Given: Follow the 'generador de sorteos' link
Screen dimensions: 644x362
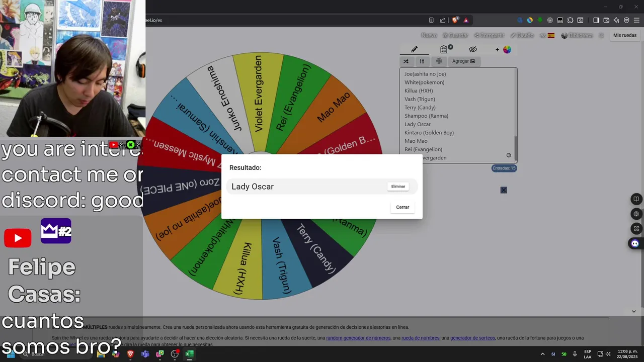Looking at the screenshot, I should pyautogui.click(x=472, y=338).
